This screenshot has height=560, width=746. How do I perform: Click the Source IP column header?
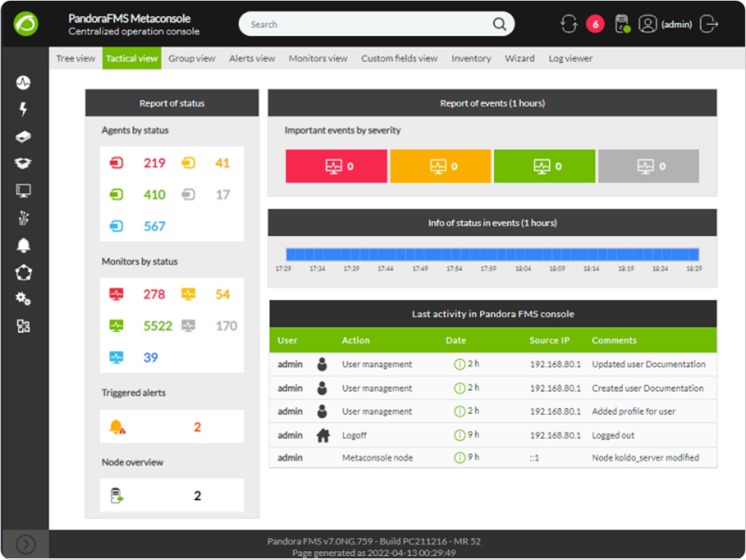549,340
